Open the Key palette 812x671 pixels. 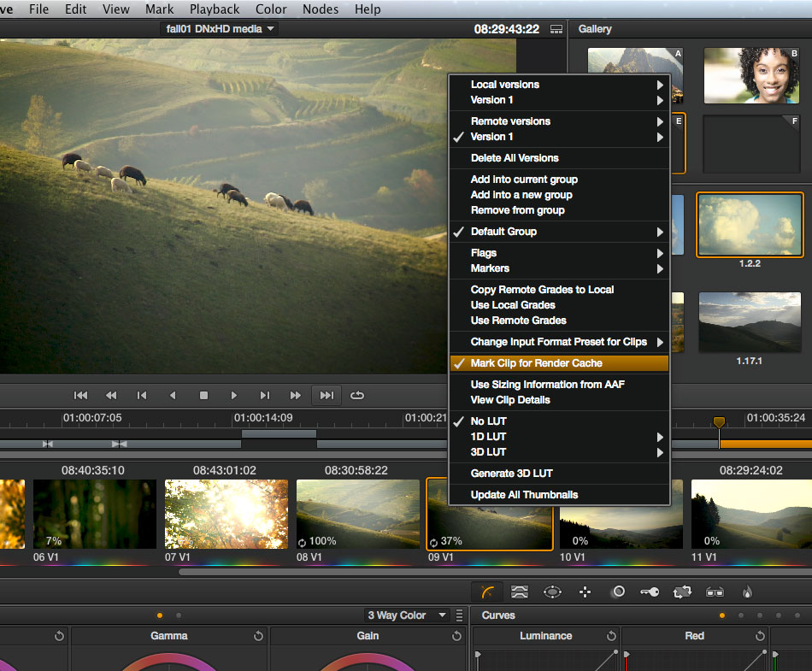pyautogui.click(x=652, y=592)
